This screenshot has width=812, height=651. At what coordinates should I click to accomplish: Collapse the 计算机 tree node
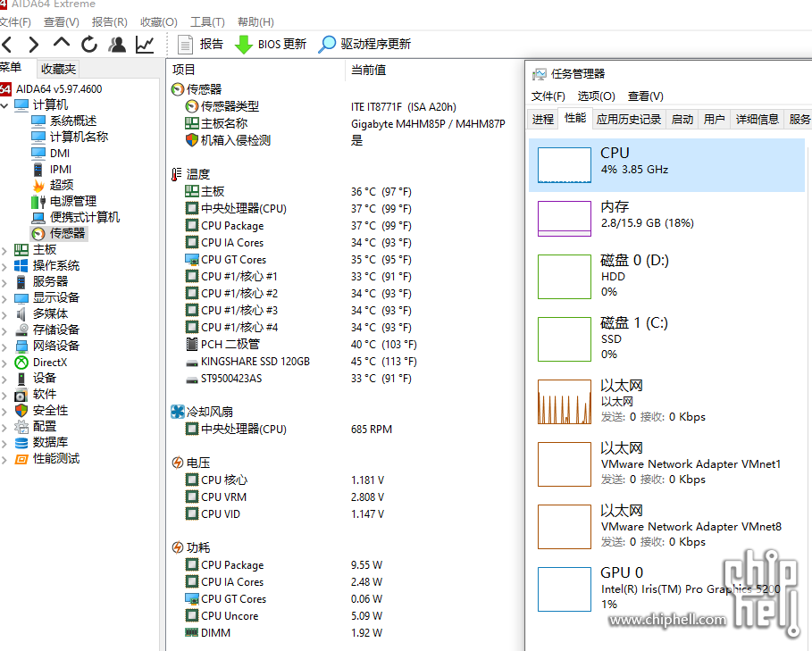(x=4, y=105)
